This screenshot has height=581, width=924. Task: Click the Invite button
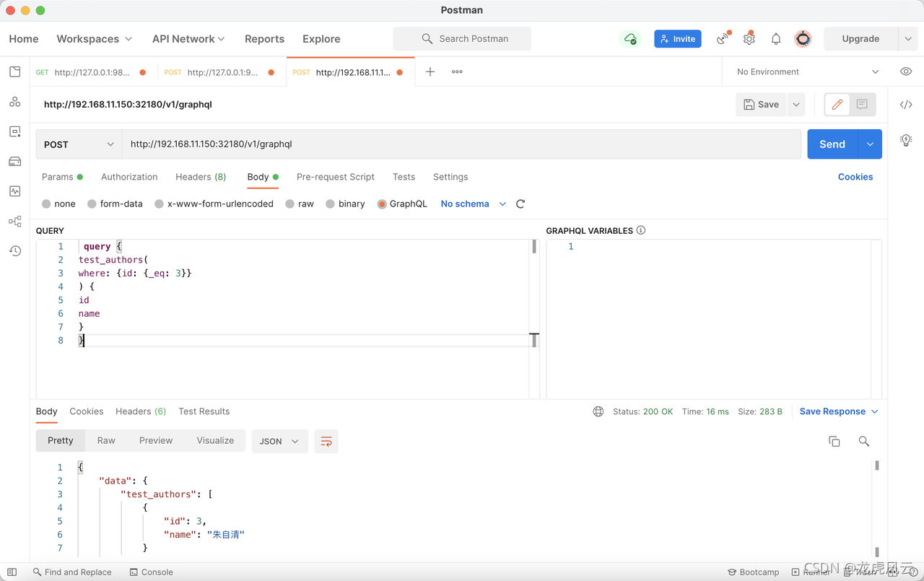[678, 39]
